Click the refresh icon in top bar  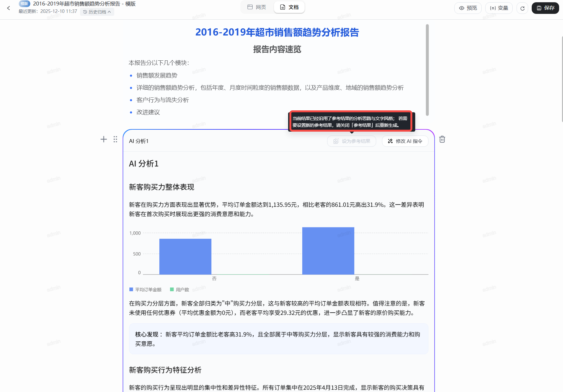522,8
